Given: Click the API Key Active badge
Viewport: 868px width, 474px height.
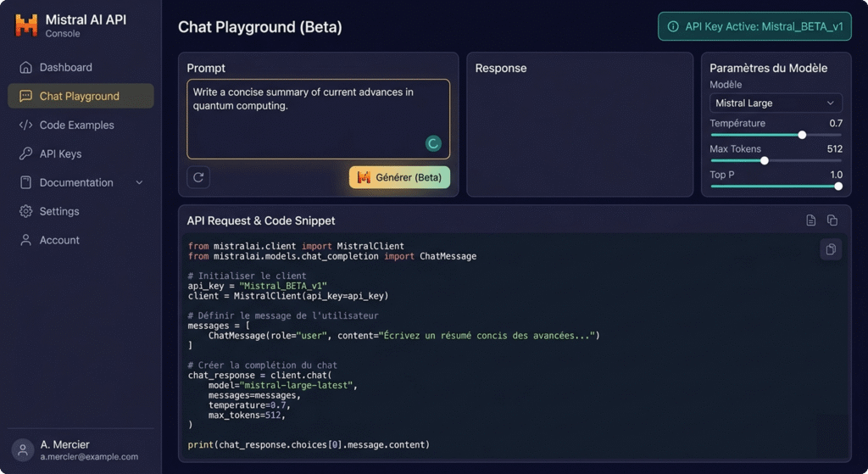Looking at the screenshot, I should pyautogui.click(x=754, y=26).
